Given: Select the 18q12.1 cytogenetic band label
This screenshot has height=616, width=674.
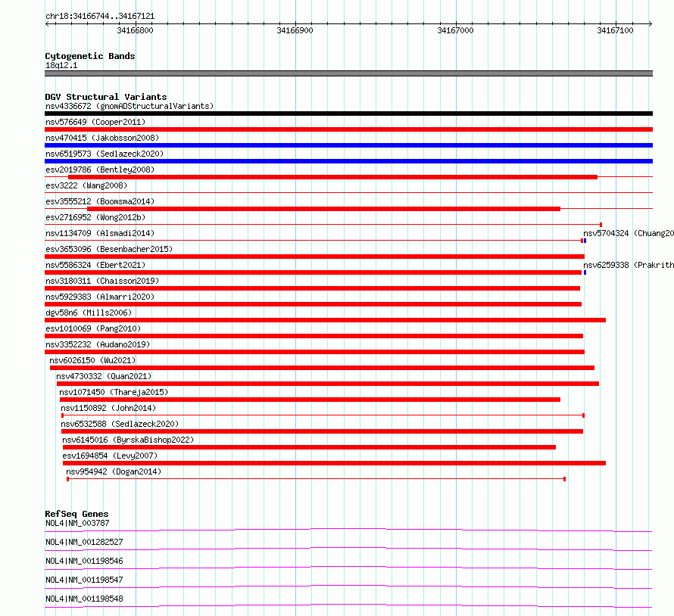Looking at the screenshot, I should [x=61, y=65].
